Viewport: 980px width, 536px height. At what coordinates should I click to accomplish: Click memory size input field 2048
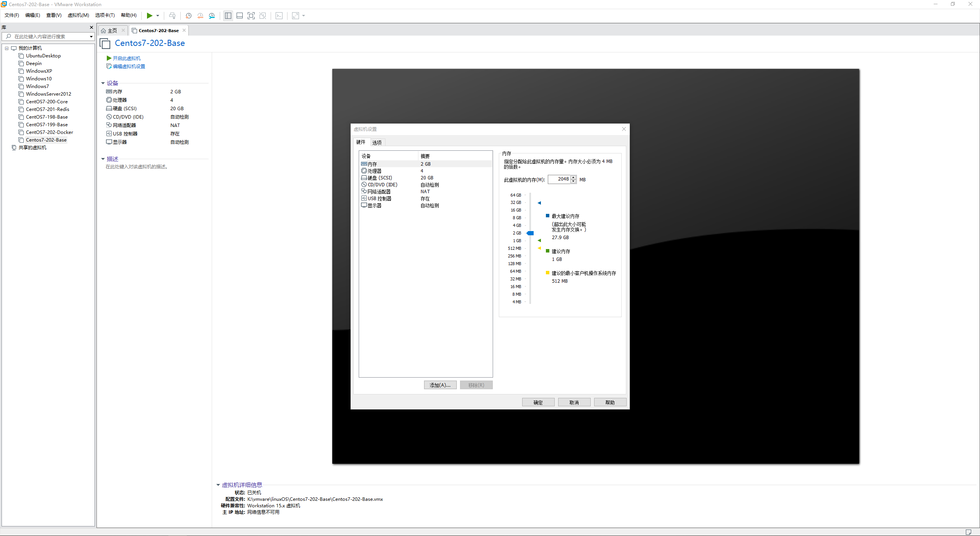[x=559, y=179]
